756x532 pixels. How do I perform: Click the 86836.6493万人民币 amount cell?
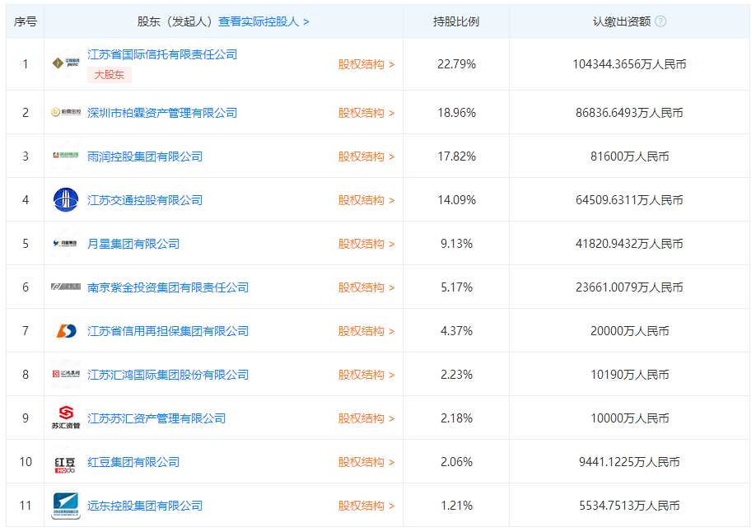pyautogui.click(x=630, y=113)
